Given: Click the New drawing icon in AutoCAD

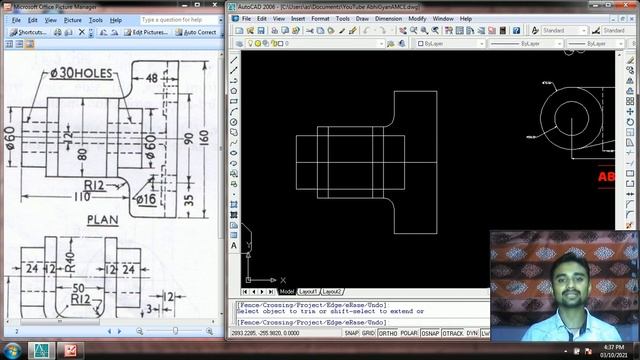Looking at the screenshot, I should [x=239, y=31].
